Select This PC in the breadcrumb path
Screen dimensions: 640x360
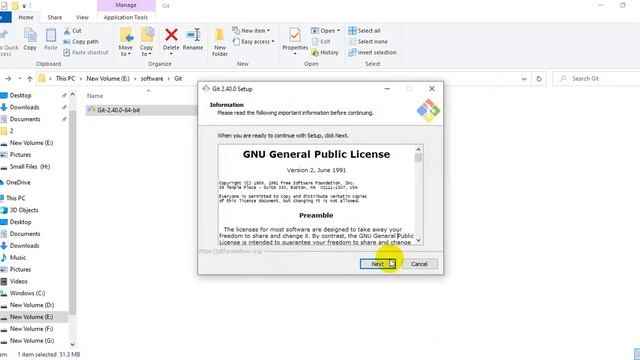click(x=65, y=79)
